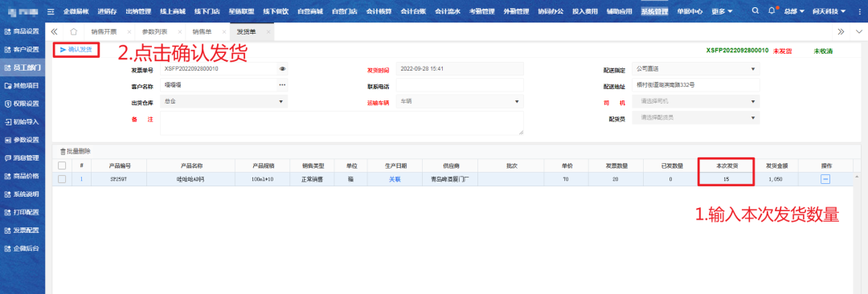Click the 备注 remarks text area

[342, 123]
